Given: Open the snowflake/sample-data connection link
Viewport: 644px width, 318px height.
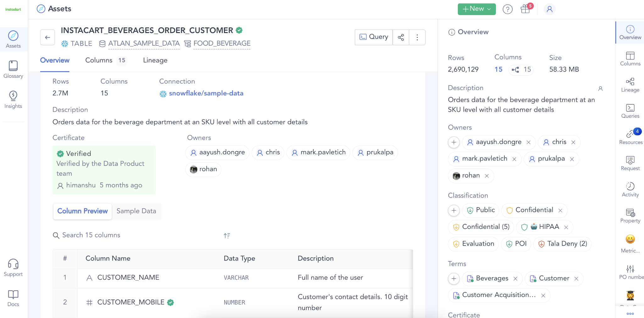Looking at the screenshot, I should click(x=206, y=93).
